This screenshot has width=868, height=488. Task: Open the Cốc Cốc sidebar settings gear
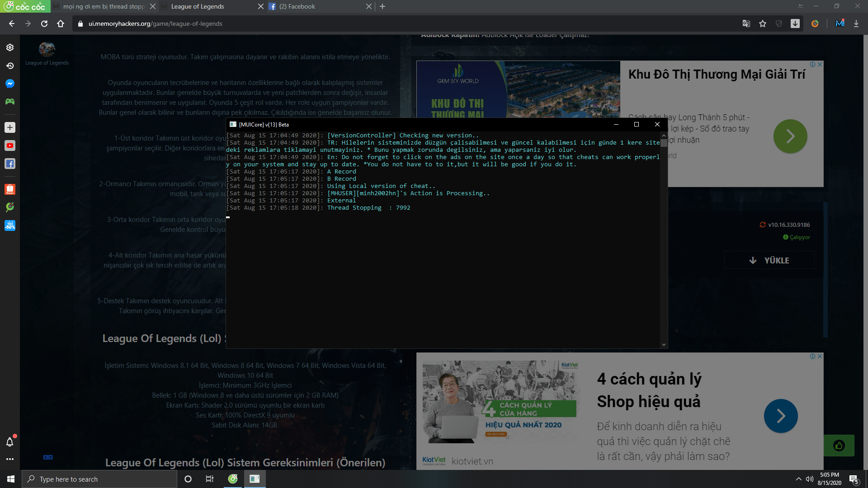coord(10,47)
